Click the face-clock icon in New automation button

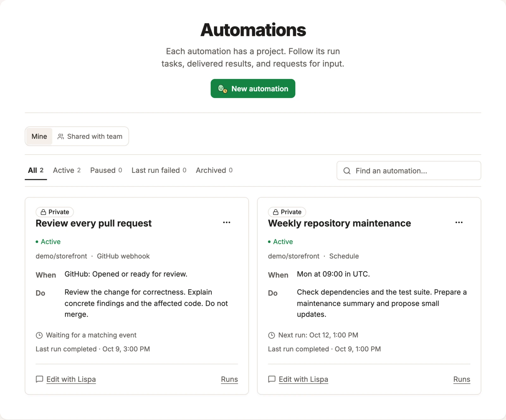pos(223,89)
